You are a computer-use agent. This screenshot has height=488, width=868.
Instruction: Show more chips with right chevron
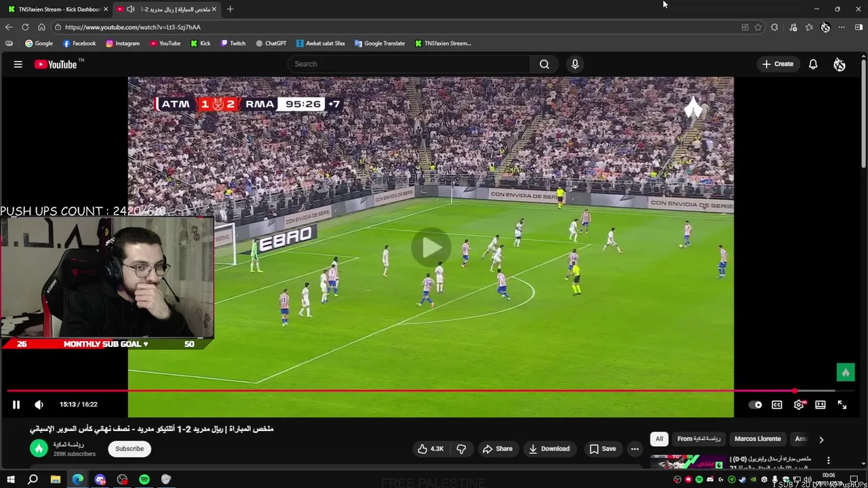click(x=821, y=439)
